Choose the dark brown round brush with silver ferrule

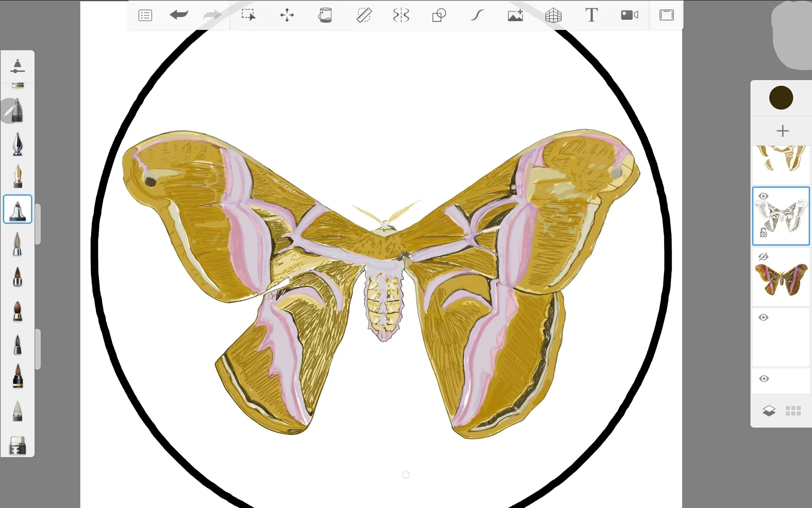click(x=18, y=277)
